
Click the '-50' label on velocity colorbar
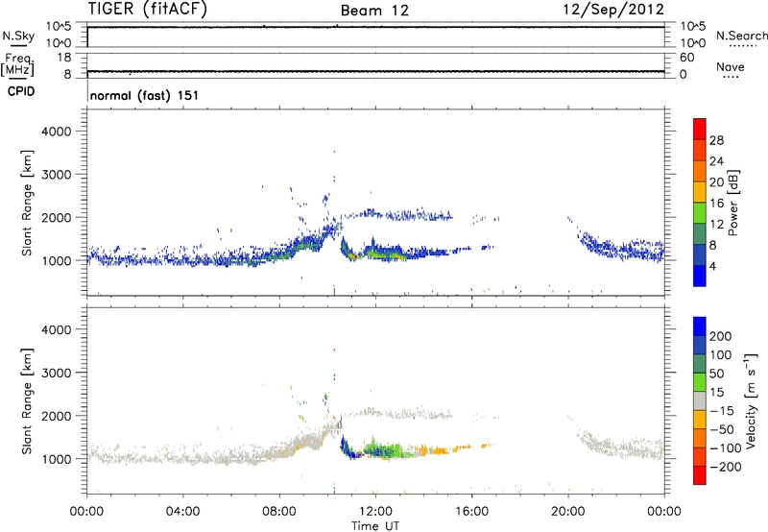(722, 430)
